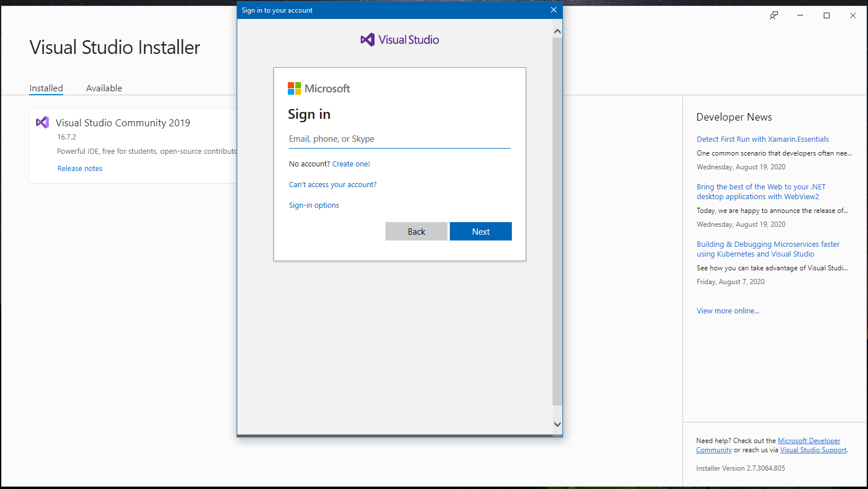Click the Friday, August 7, 2020 date
The width and height of the screenshot is (868, 489).
(x=731, y=282)
